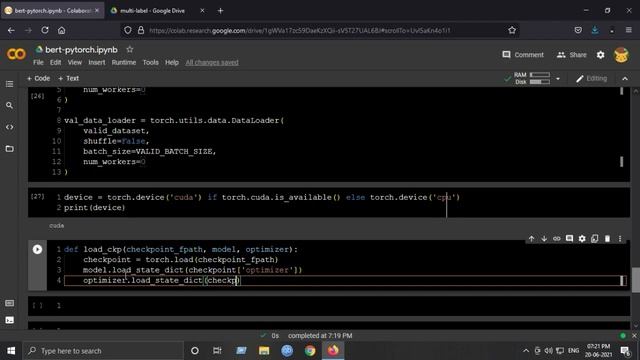Open the Insert menu
This screenshot has height=360, width=640.
pos(97,62)
